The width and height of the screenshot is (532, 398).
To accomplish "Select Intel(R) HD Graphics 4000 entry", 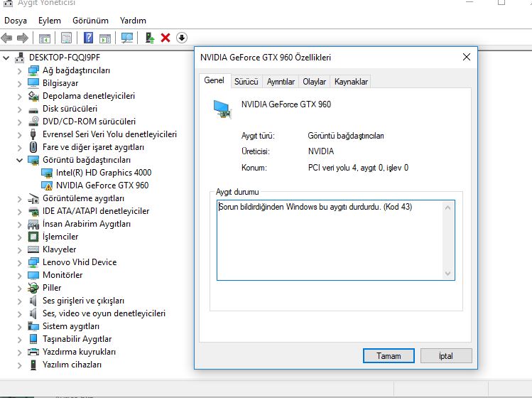I will pos(104,173).
